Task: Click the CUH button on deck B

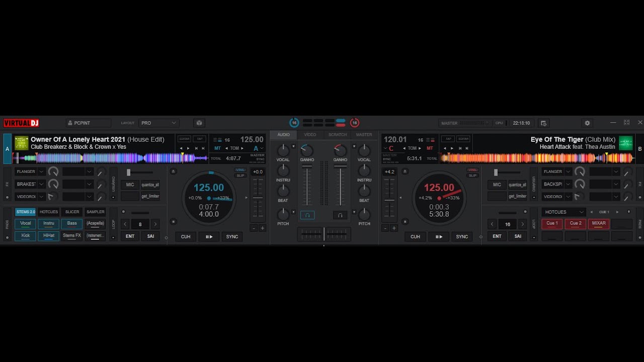Action: point(415,237)
